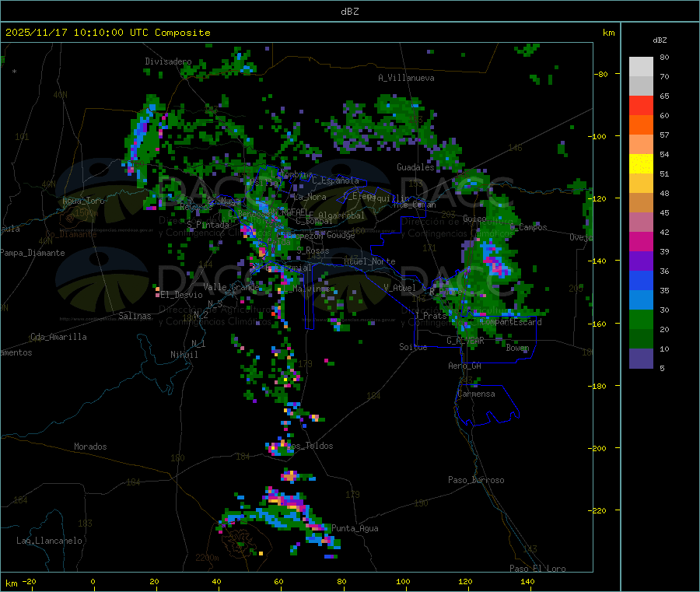Click the Soitue map label
The width and height of the screenshot is (700, 592).
point(413,347)
